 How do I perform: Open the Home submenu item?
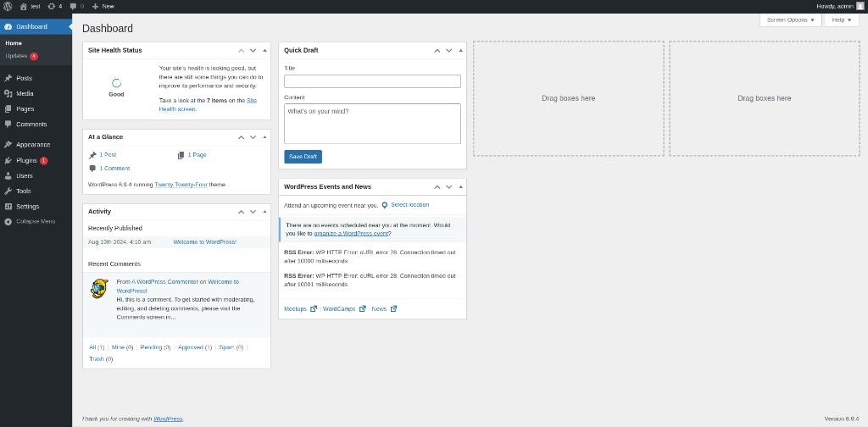(14, 43)
